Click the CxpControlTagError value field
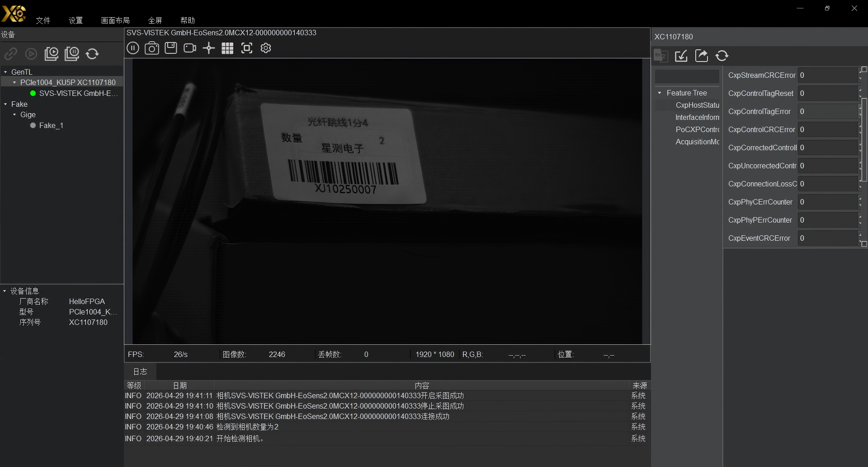Image resolution: width=868 pixels, height=467 pixels. (x=827, y=111)
